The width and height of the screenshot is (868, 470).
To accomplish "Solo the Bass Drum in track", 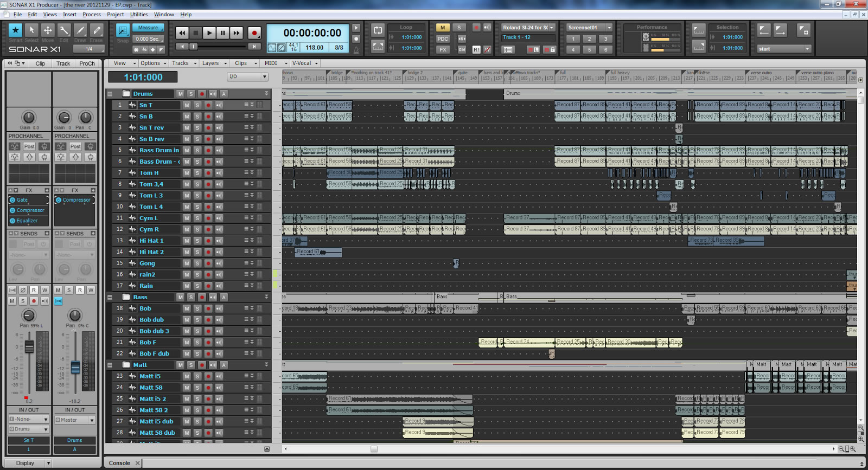I will (x=197, y=150).
